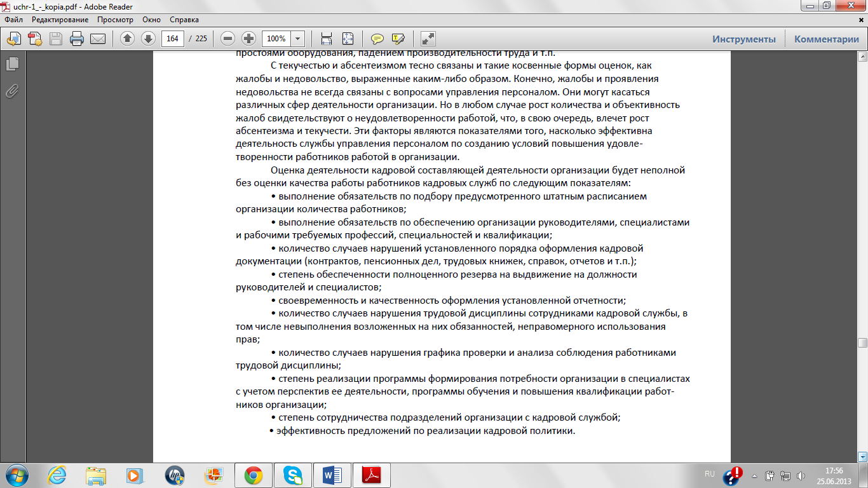The image size is (868, 488).
Task: Open the Инструменты pane
Action: coord(743,39)
